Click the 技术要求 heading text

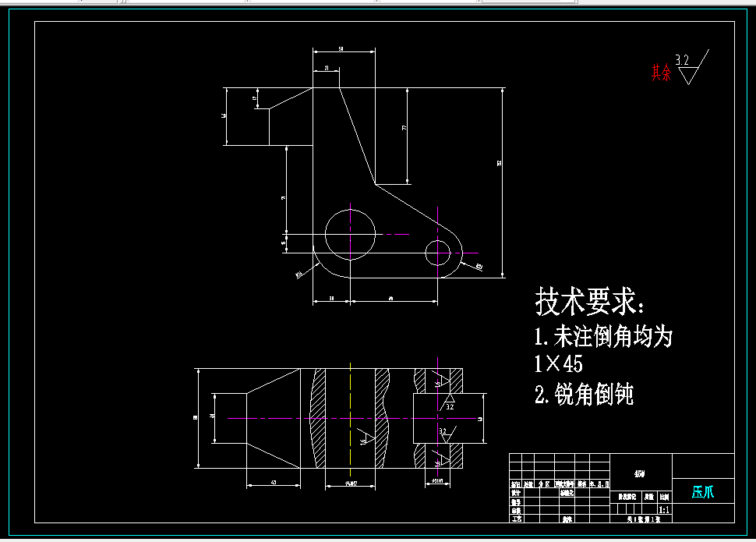588,302
